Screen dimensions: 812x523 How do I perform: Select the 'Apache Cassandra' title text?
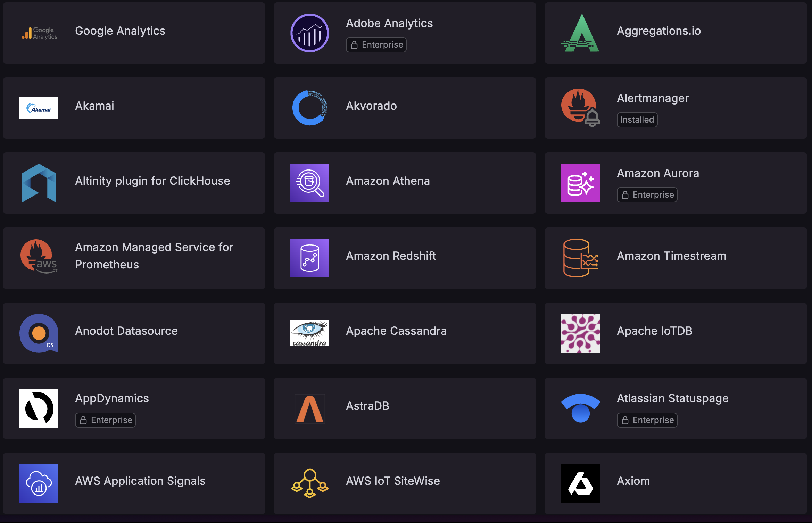coord(396,331)
